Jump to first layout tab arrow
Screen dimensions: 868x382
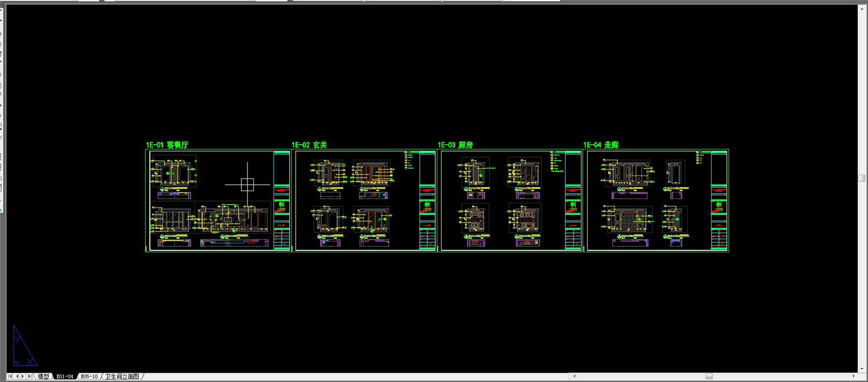coord(10,376)
